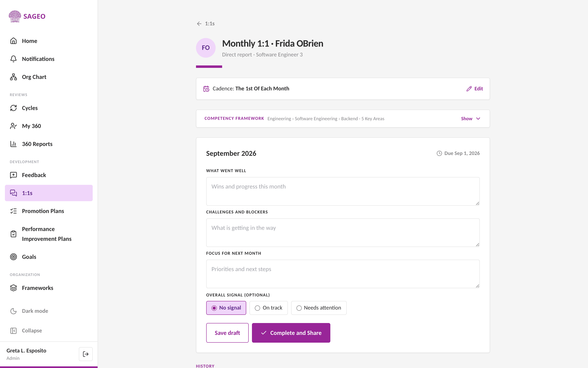
Task: Open Cycles refresh icon
Action: pyautogui.click(x=13, y=108)
